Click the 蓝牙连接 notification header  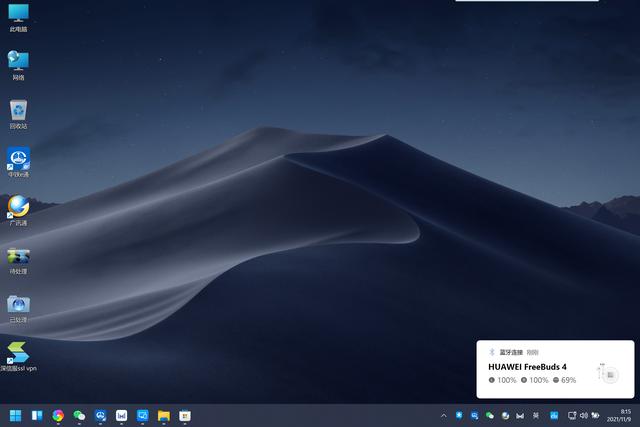(x=511, y=352)
